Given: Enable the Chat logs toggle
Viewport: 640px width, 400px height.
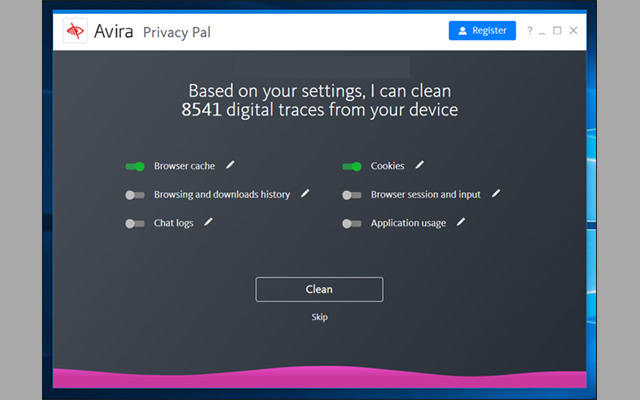Looking at the screenshot, I should tap(135, 223).
